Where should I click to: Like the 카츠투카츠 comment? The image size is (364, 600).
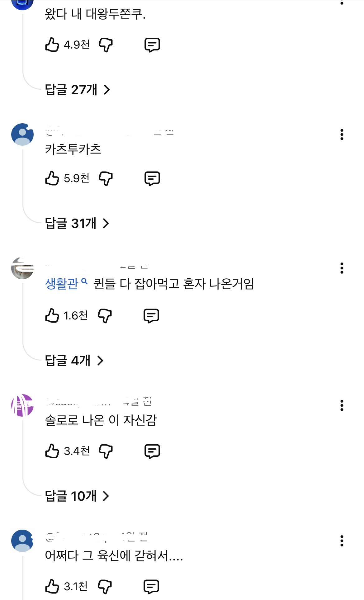[52, 178]
